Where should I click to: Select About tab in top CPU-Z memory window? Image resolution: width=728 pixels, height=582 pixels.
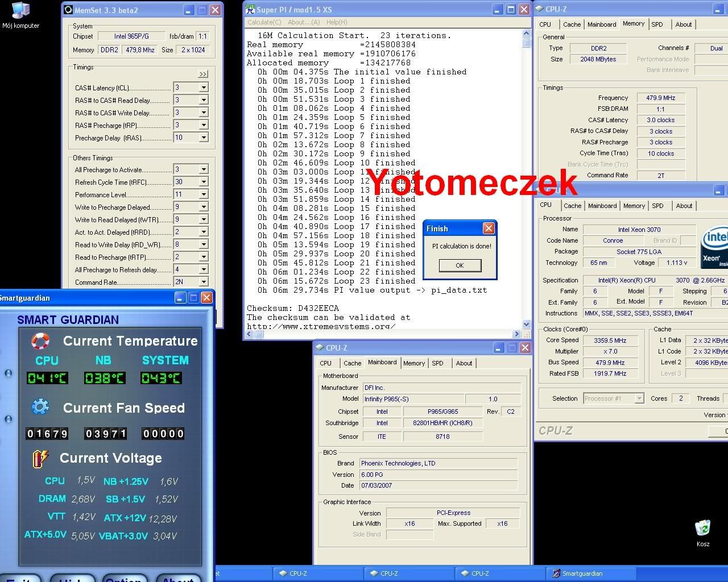[x=684, y=24]
